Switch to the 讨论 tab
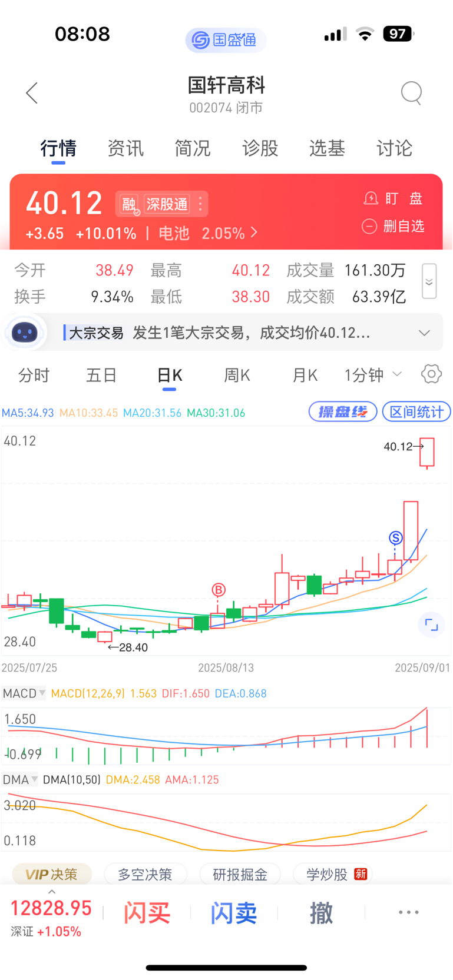The image size is (453, 980). 394,148
